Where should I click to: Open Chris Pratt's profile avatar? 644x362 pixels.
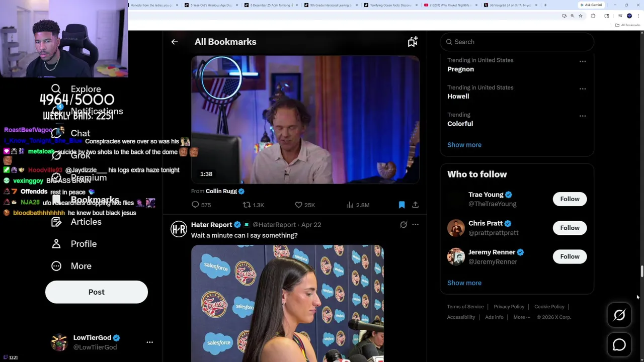coord(456,228)
